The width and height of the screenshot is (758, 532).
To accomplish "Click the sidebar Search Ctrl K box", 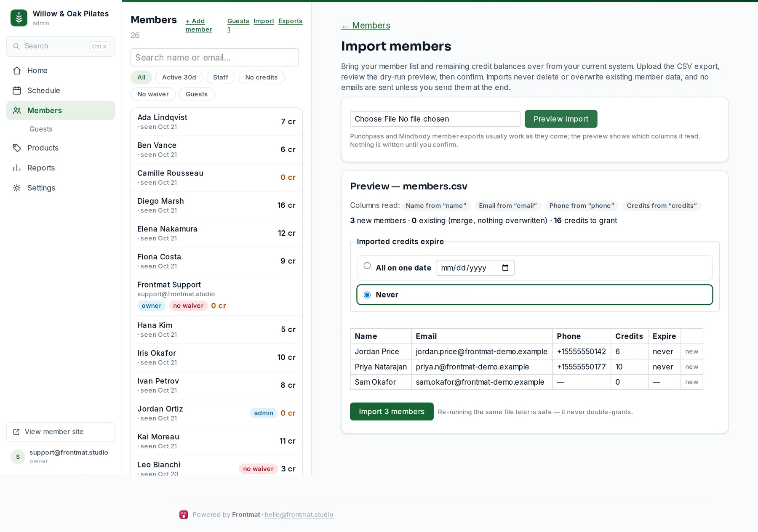I will coord(61,46).
